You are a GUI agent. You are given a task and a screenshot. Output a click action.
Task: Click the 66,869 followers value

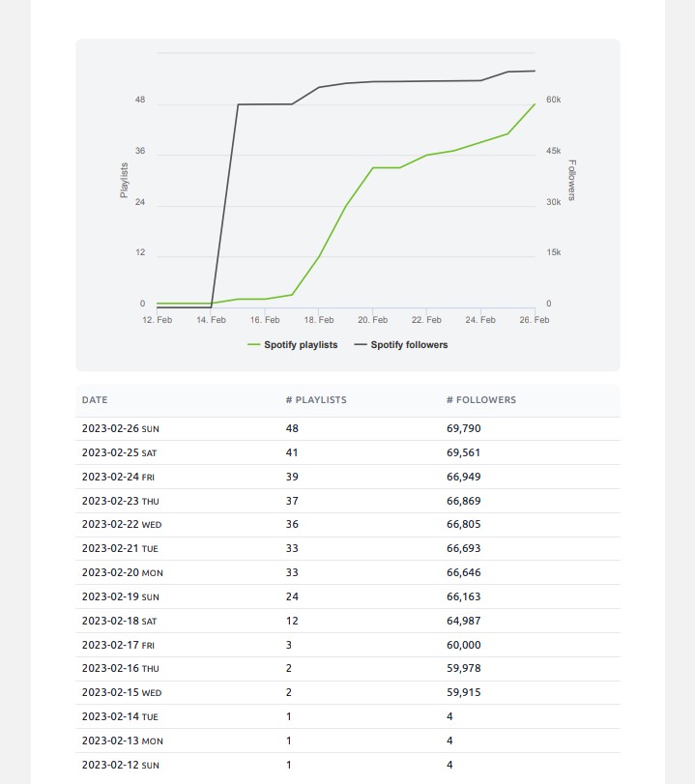pos(464,501)
